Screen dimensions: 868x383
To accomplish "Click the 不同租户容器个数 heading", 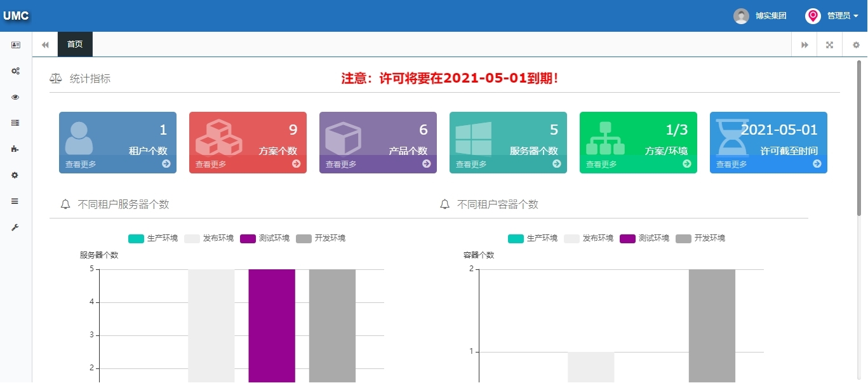I will coord(498,205).
